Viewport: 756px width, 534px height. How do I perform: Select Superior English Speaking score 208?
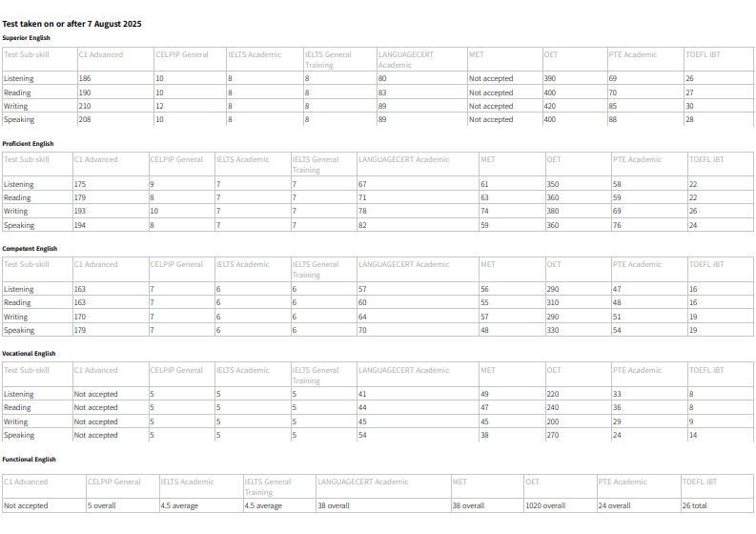(x=86, y=120)
